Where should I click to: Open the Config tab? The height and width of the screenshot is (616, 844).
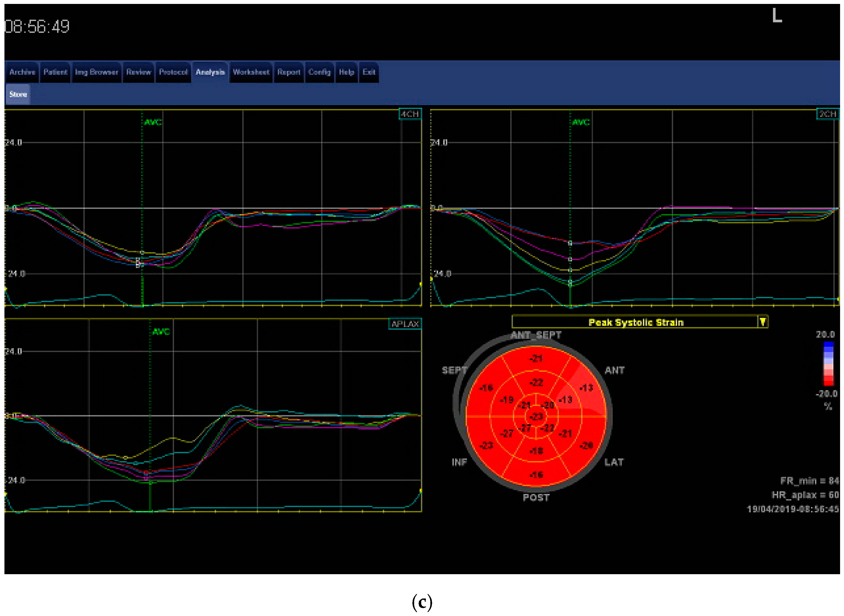click(x=319, y=72)
